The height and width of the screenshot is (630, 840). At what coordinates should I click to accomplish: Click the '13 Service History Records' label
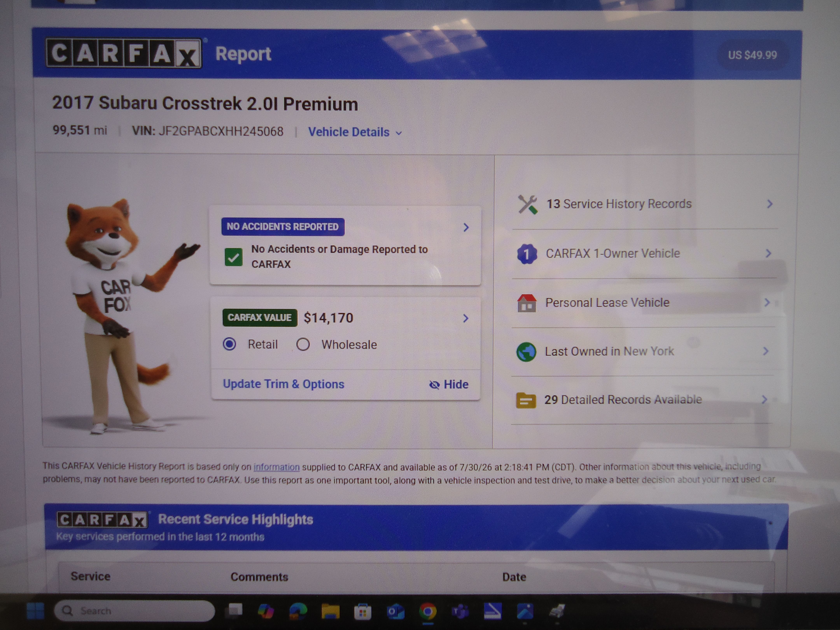tap(619, 204)
